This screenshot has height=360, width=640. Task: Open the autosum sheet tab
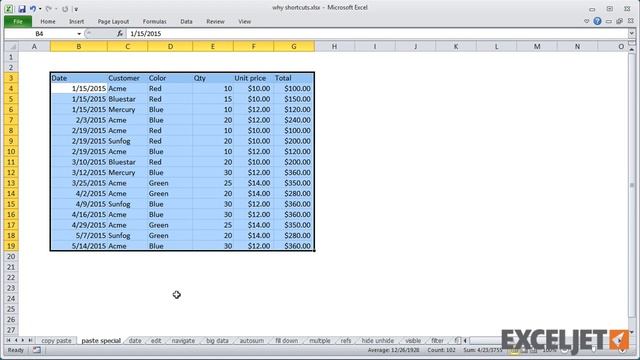pos(251,340)
